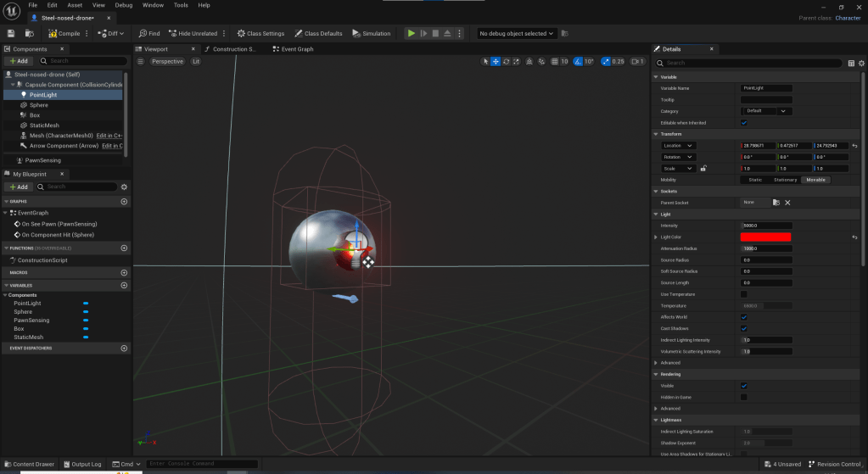This screenshot has height=474, width=868.
Task: Click Hide Unrelated in the toolbar
Action: 194,34
